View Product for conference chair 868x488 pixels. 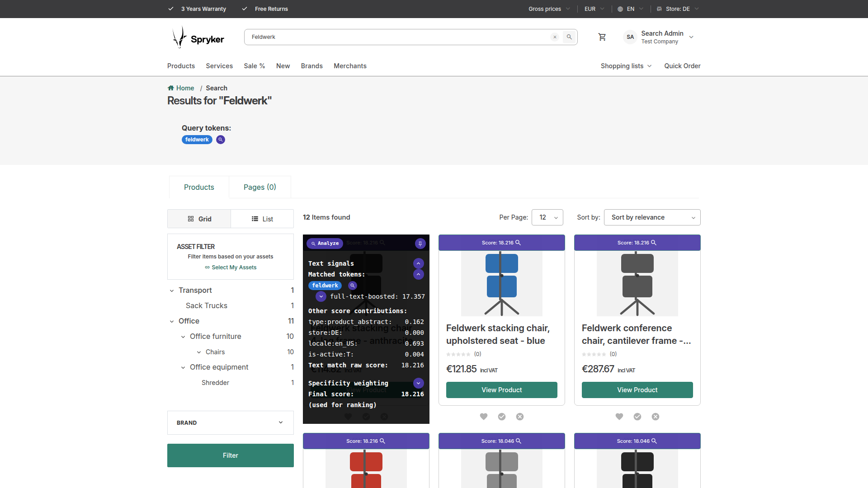(637, 390)
